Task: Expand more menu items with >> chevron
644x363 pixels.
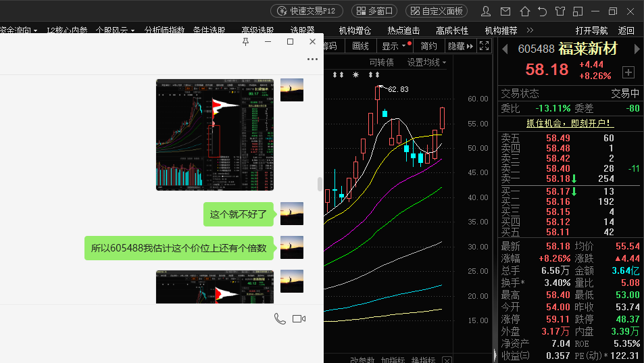Action: pos(530,30)
